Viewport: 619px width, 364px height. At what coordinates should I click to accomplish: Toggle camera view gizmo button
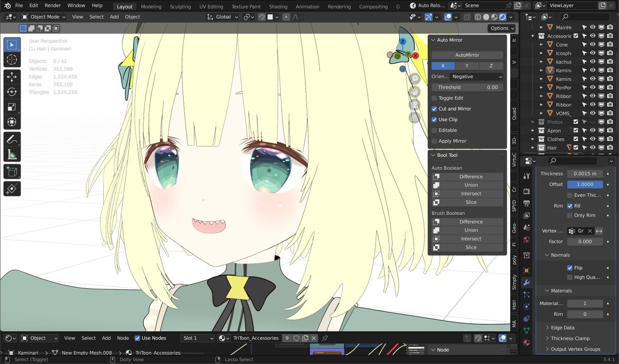(415, 104)
